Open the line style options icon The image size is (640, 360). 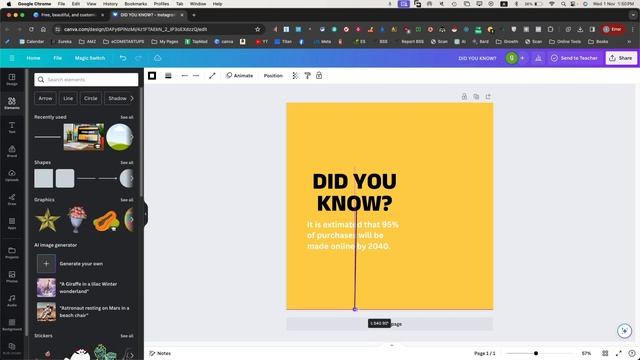pyautogui.click(x=168, y=76)
